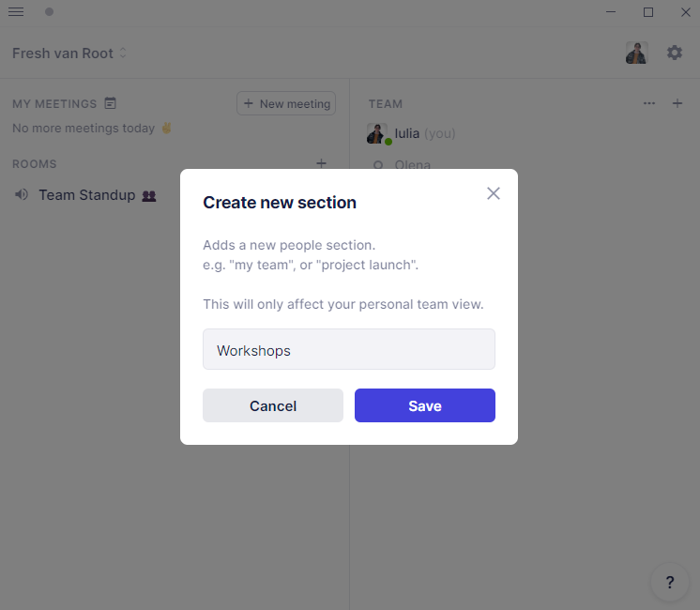Add a team member with plus icon
Viewport: 700px width, 610px height.
pos(677,103)
